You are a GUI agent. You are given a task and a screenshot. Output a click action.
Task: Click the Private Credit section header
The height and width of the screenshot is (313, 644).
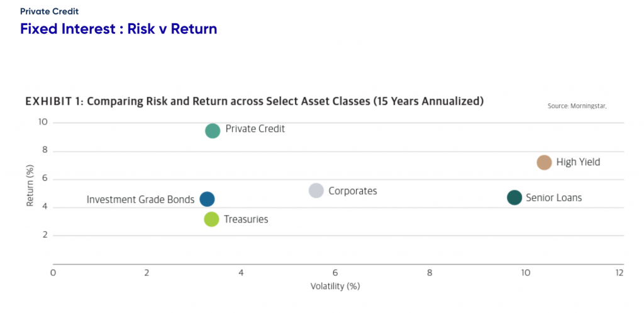(49, 11)
